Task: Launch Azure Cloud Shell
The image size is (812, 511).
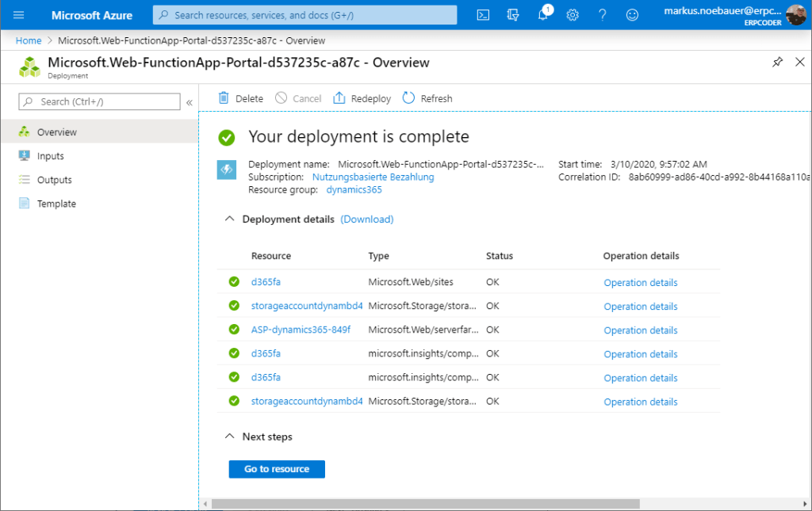Action: [483, 14]
